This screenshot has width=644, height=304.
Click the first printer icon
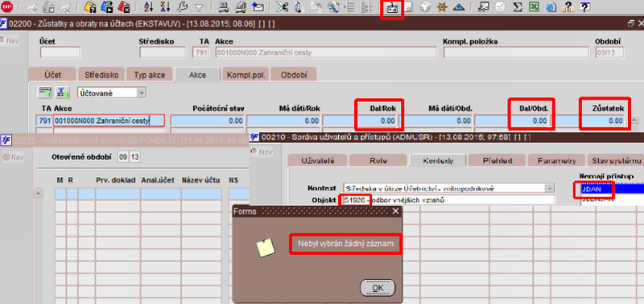224,6
